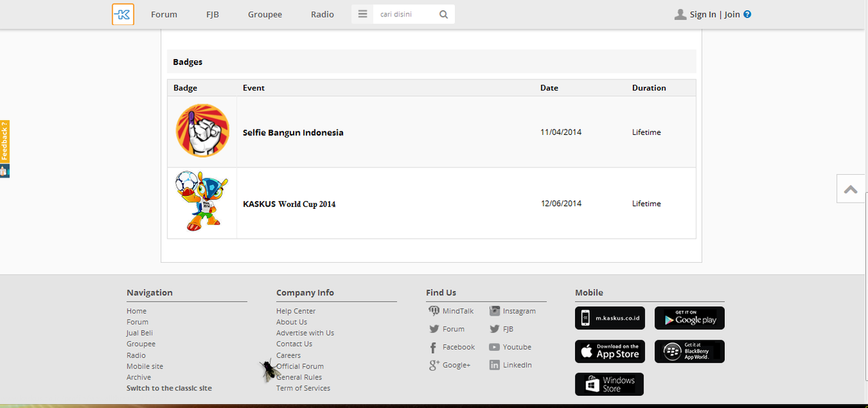The height and width of the screenshot is (408, 868).
Task: Click the Youtube icon in Find Us
Action: tap(494, 347)
